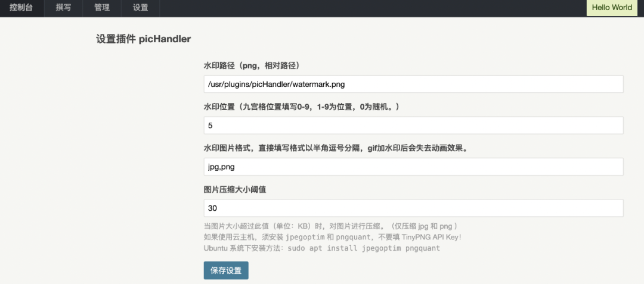Image resolution: width=644 pixels, height=284 pixels.
Task: Focus the watermark path input field
Action: click(414, 84)
